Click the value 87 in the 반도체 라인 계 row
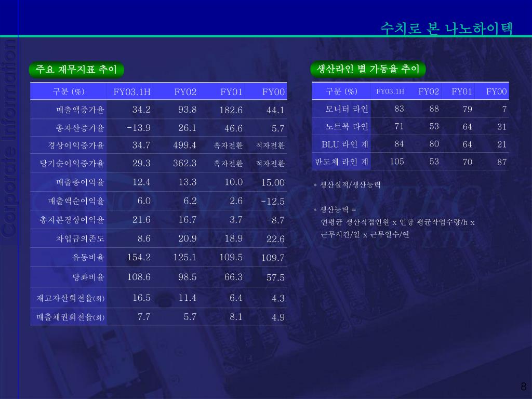The height and width of the screenshot is (399, 532). [502, 162]
